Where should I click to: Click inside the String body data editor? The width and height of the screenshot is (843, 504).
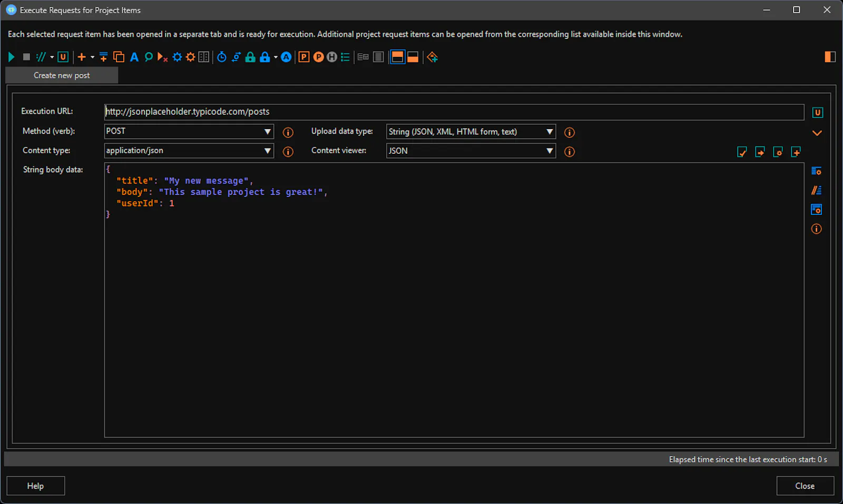[454, 300]
